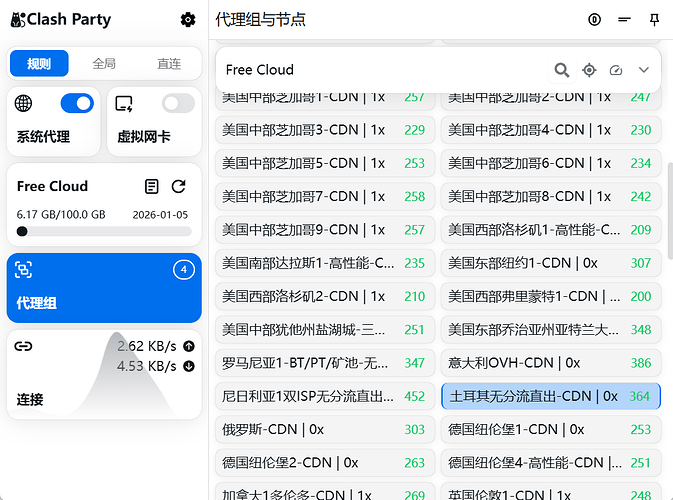This screenshot has width=673, height=500.
Task: Click expiry date 2026-01-05
Action: 160,215
